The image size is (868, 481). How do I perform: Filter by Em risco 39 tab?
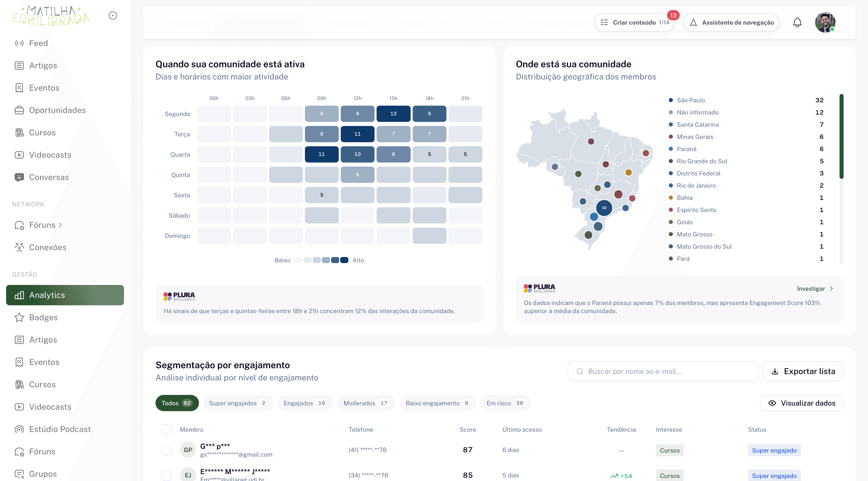(505, 403)
